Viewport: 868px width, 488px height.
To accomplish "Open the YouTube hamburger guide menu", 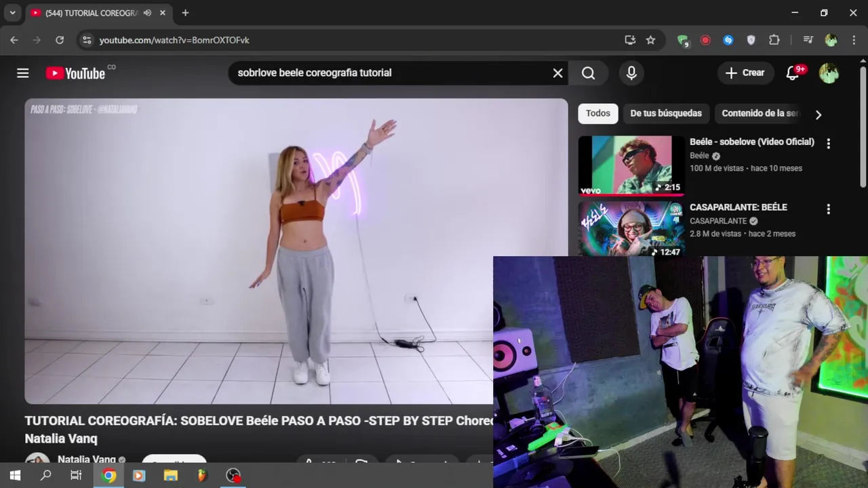I will click(23, 73).
